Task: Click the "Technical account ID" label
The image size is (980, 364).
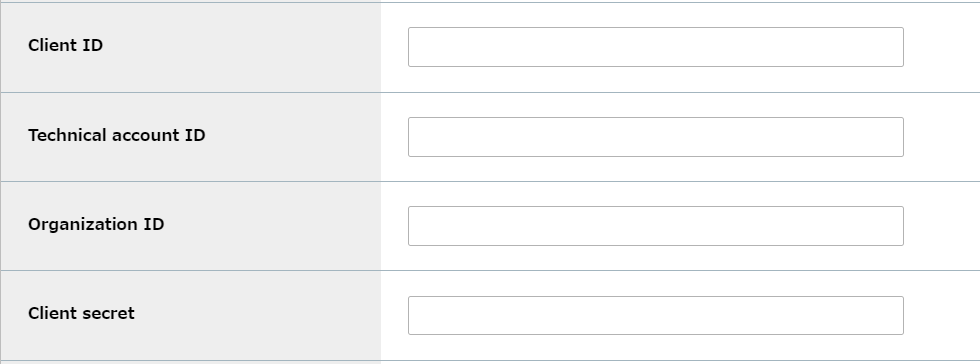Action: (x=117, y=135)
